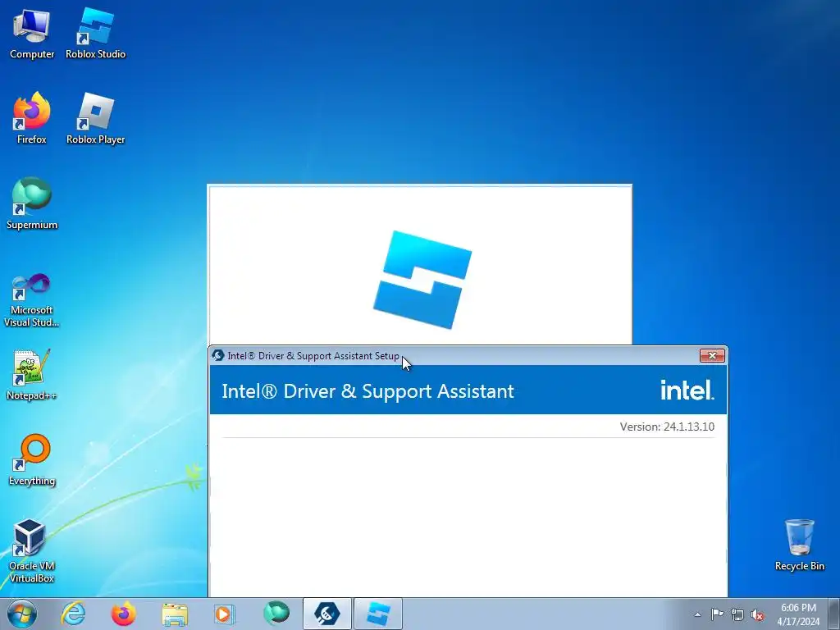Switch to Intel Driver Assistant taskbar button
Screen dimensions: 840x630
[327, 614]
